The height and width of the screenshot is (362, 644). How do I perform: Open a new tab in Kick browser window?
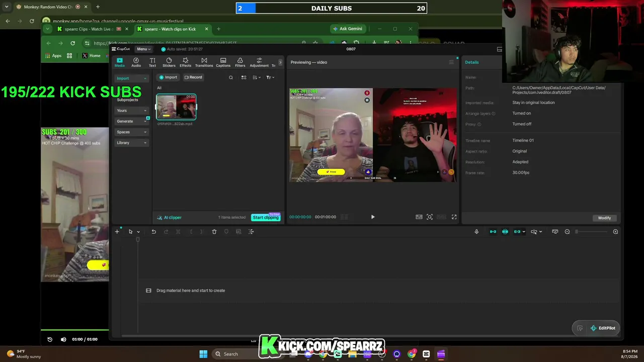point(218,29)
